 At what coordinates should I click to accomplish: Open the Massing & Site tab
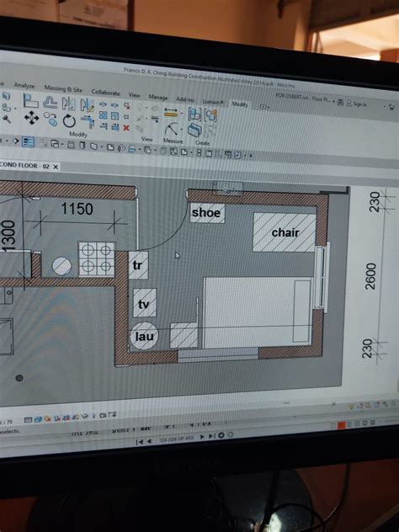[x=63, y=89]
